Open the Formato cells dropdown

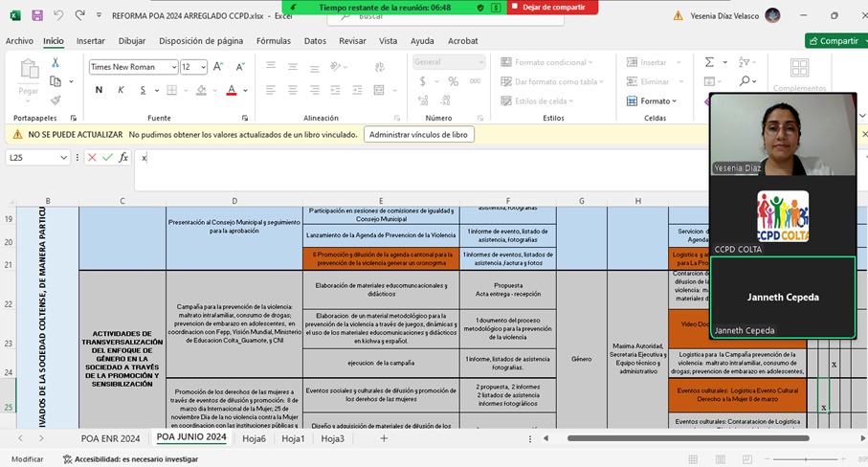(658, 101)
